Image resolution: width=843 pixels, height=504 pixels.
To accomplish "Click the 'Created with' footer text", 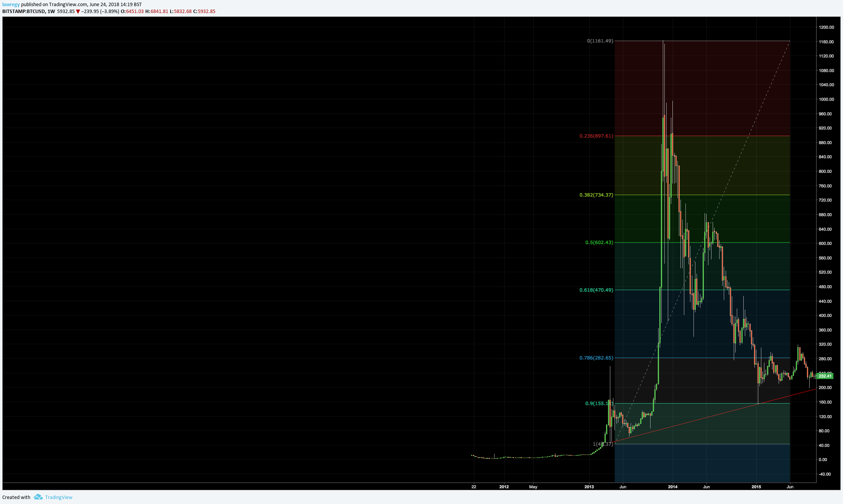I will point(16,497).
